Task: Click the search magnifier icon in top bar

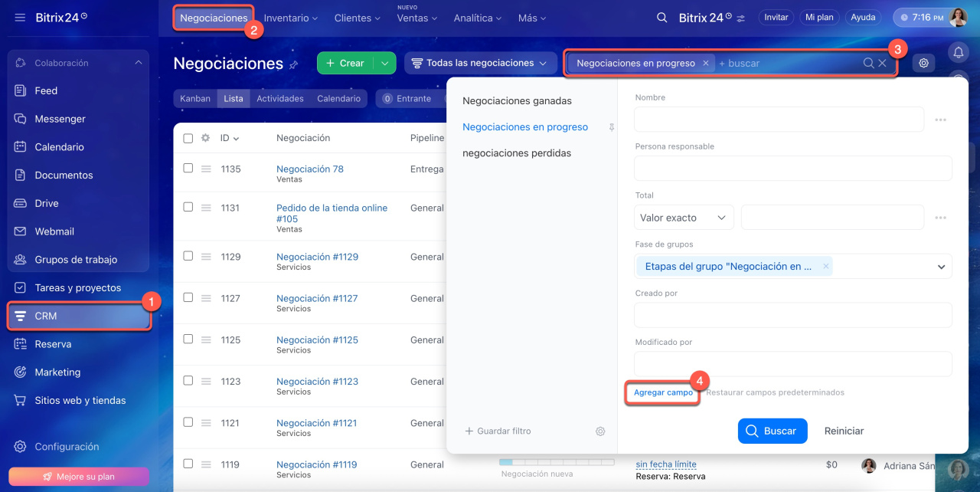Action: point(661,18)
